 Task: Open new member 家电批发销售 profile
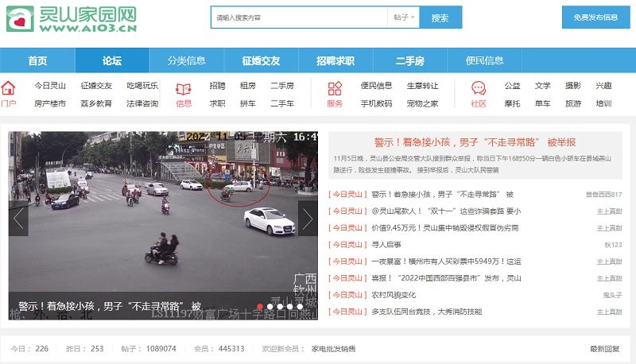click(x=333, y=349)
